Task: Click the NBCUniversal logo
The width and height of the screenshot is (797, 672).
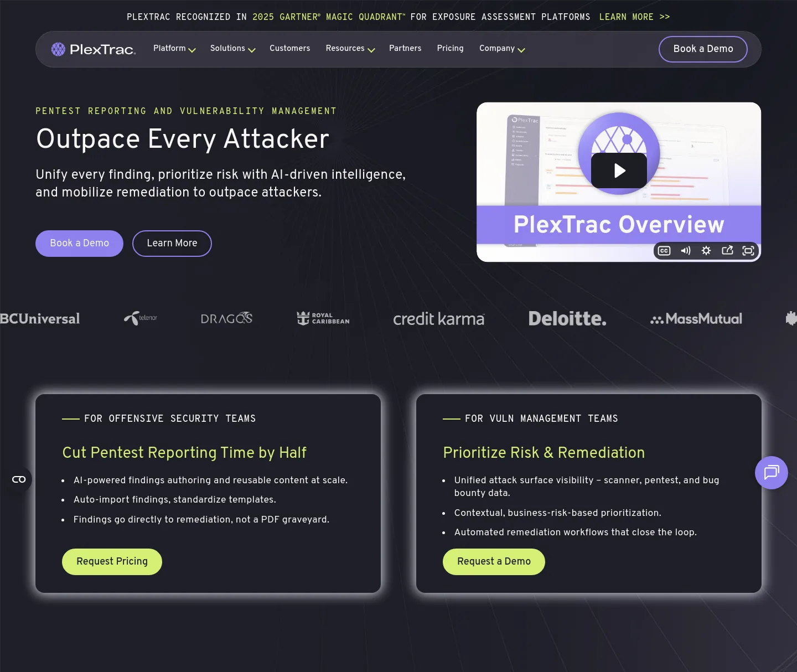Action: (x=40, y=319)
